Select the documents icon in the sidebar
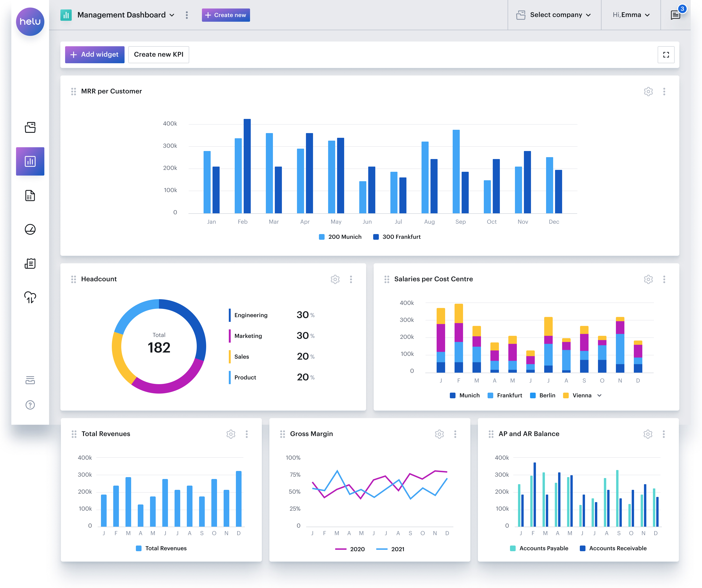Screen dimensions: 702x588 pyautogui.click(x=30, y=196)
